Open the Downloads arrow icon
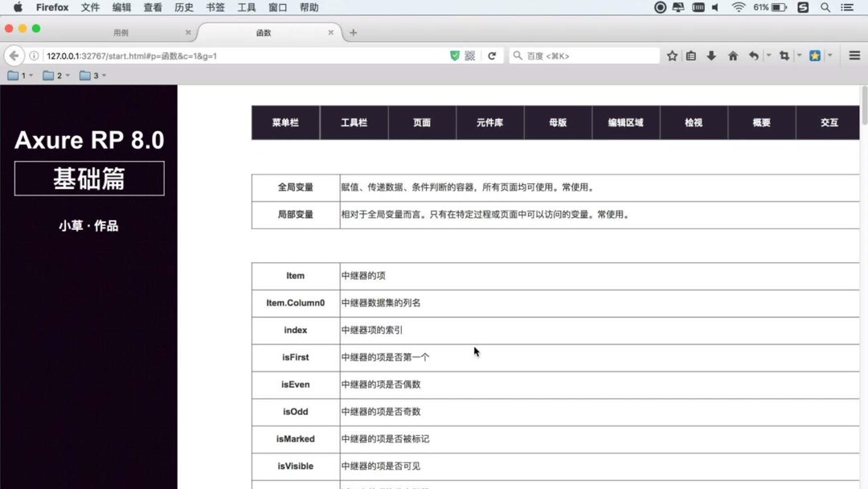Screen dimensions: 868x489 711,55
